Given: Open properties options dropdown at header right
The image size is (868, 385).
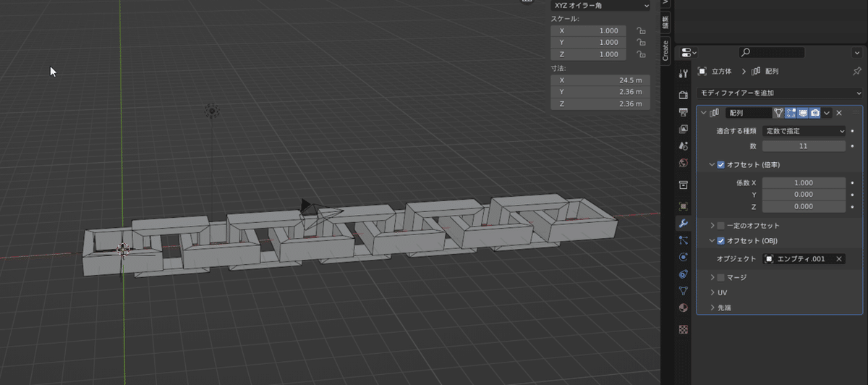Looking at the screenshot, I should pyautogui.click(x=857, y=52).
